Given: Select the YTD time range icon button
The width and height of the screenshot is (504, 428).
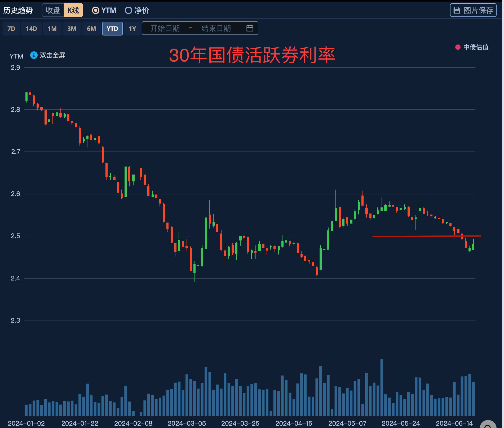Looking at the screenshot, I should coord(112,29).
